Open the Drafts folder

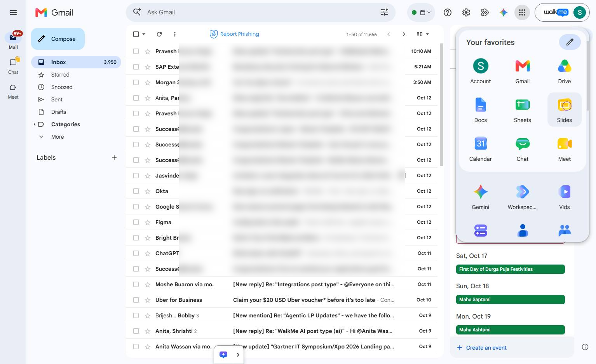point(59,112)
